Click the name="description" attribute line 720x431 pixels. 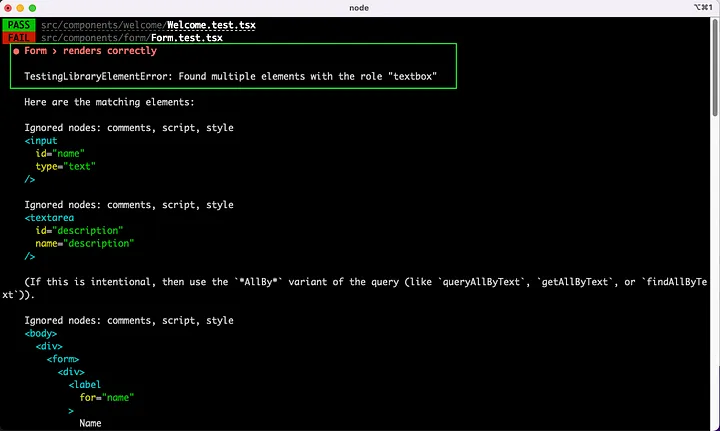coord(85,243)
